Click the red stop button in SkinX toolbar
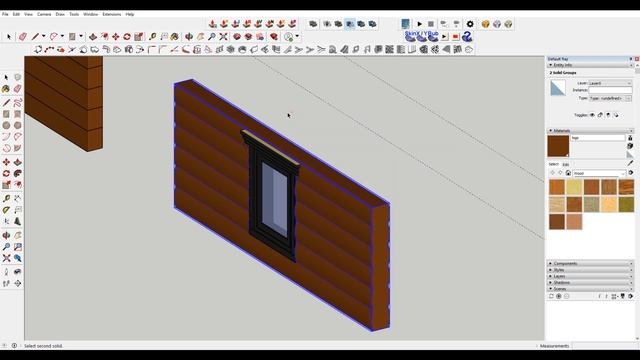The height and width of the screenshot is (360, 640). point(456,37)
